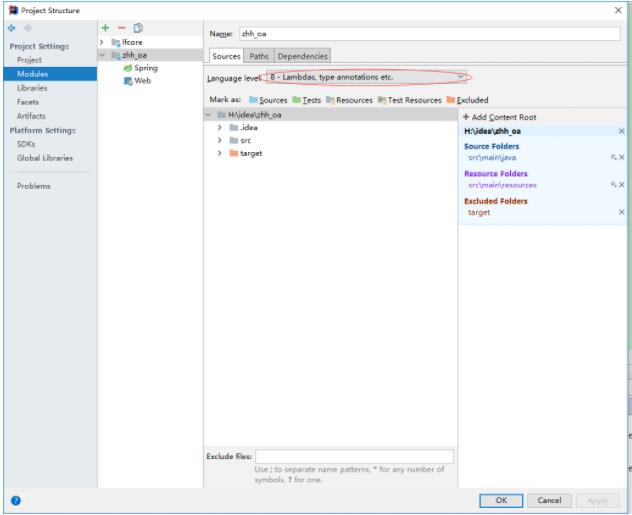Remove content root H:\idea\zhh_oa with X
632x515 pixels.
pyautogui.click(x=622, y=131)
